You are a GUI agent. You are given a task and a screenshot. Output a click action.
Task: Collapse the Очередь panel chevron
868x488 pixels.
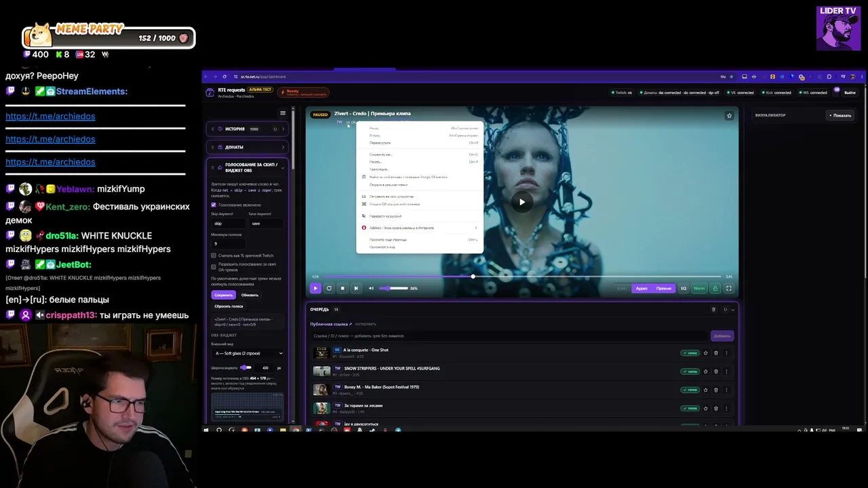(732, 310)
